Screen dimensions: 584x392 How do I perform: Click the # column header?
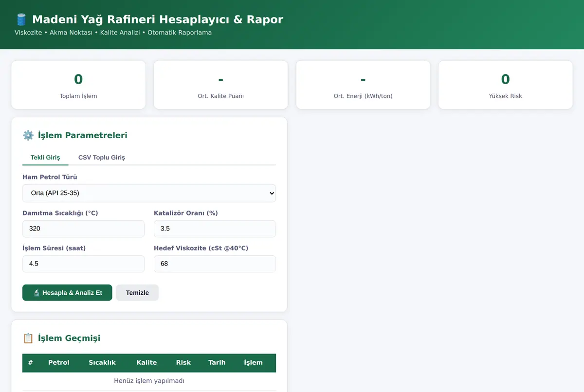pyautogui.click(x=31, y=362)
